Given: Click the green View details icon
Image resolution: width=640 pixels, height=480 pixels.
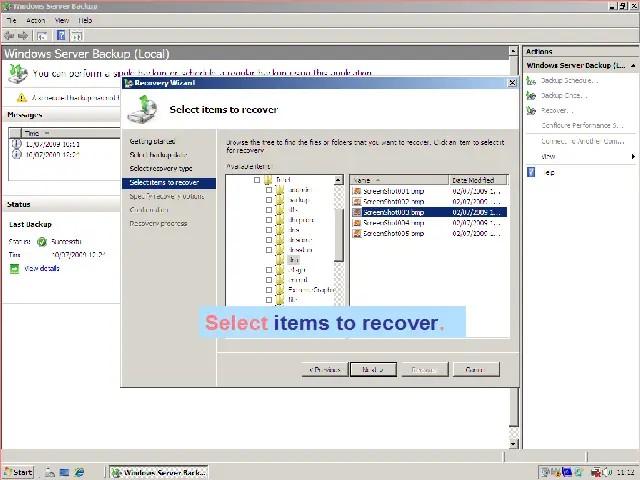Looking at the screenshot, I should click(x=14, y=269).
